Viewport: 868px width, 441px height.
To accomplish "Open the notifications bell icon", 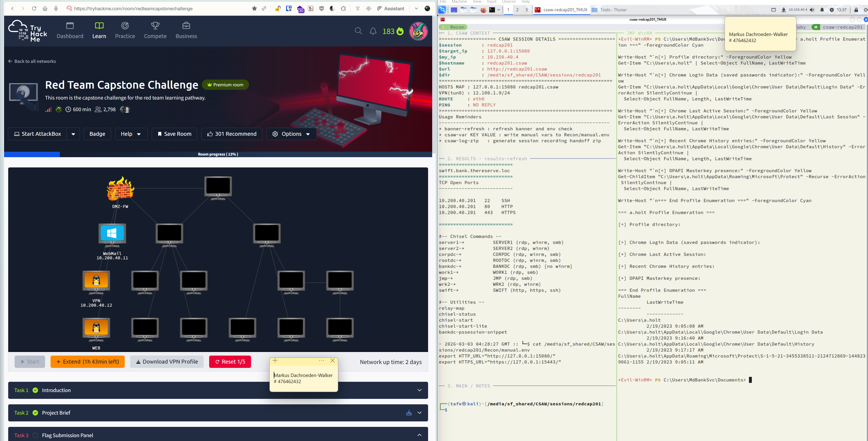I will click(x=373, y=31).
